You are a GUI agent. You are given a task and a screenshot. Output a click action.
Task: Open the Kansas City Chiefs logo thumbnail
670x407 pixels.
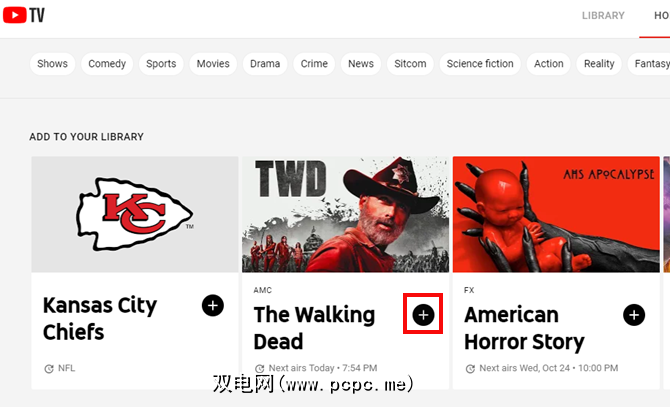pyautogui.click(x=135, y=214)
